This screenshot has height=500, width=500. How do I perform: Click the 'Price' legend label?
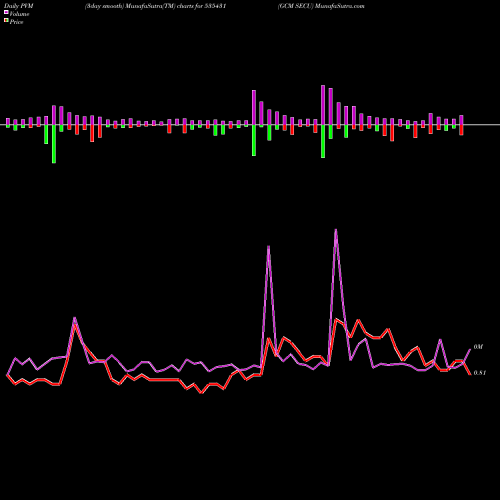[16, 22]
